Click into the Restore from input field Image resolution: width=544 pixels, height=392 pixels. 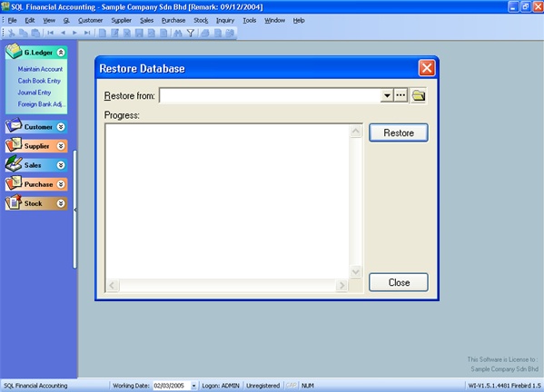coord(270,95)
